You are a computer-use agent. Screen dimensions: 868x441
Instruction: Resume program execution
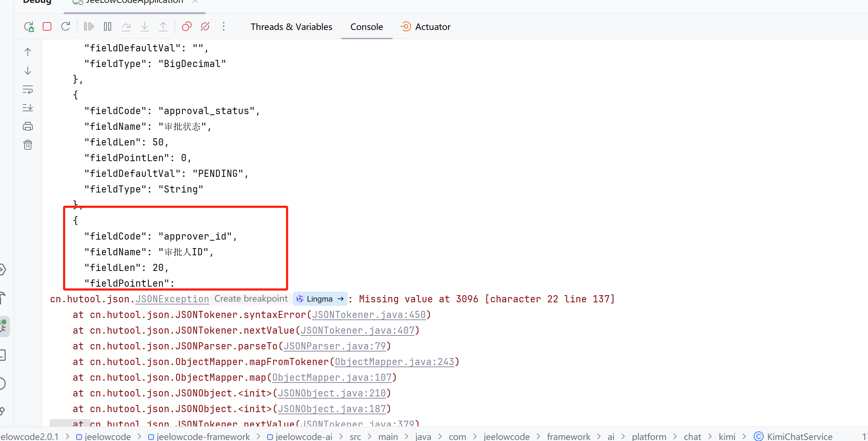(x=89, y=27)
